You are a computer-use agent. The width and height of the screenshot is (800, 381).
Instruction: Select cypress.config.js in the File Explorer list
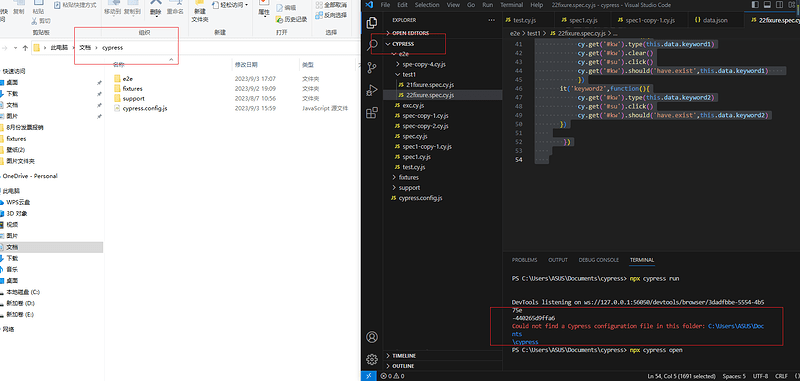click(145, 108)
